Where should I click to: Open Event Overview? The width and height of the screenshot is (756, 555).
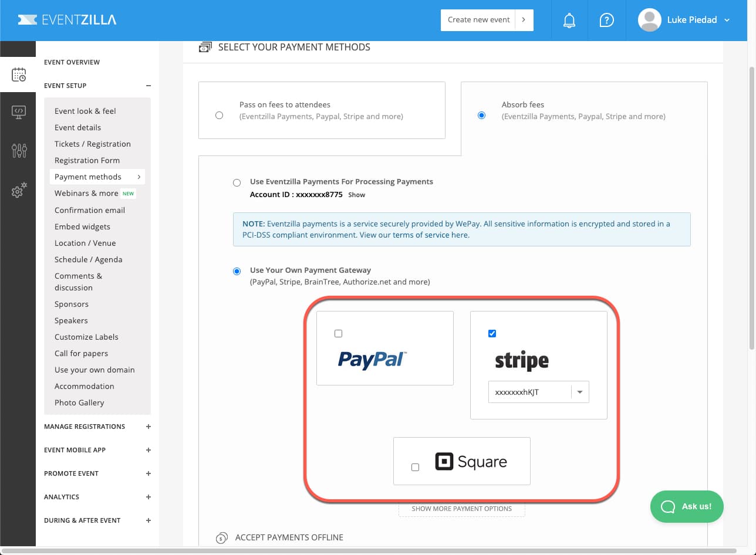click(72, 62)
